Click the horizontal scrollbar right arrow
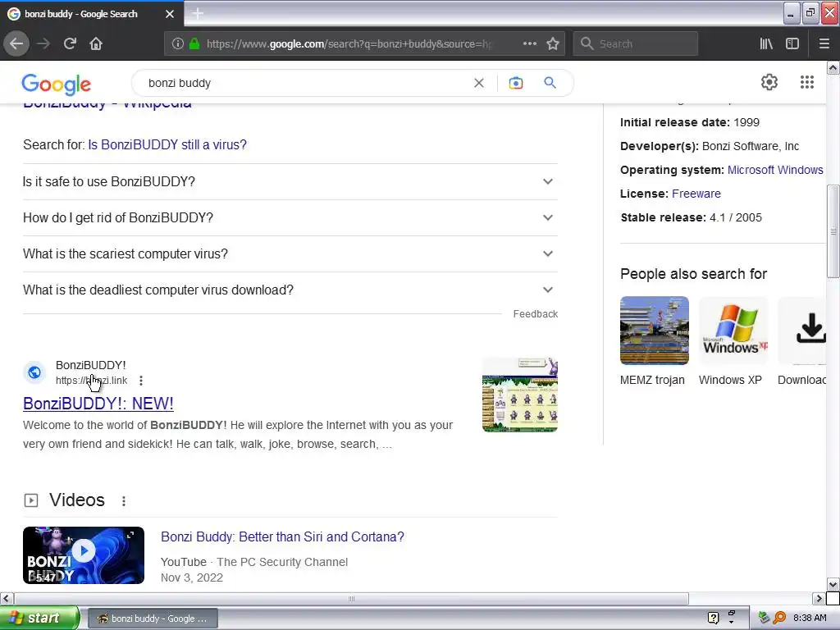Image resolution: width=840 pixels, height=630 pixels. (819, 598)
